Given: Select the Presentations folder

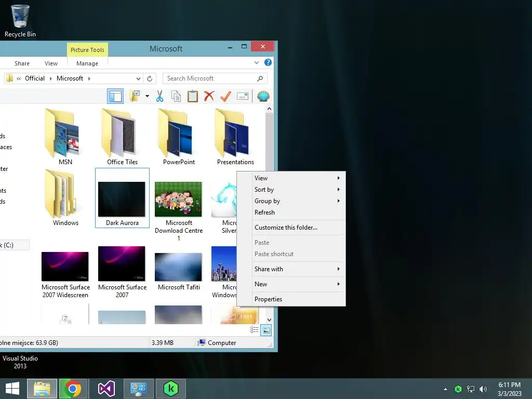Looking at the screenshot, I should (235, 137).
